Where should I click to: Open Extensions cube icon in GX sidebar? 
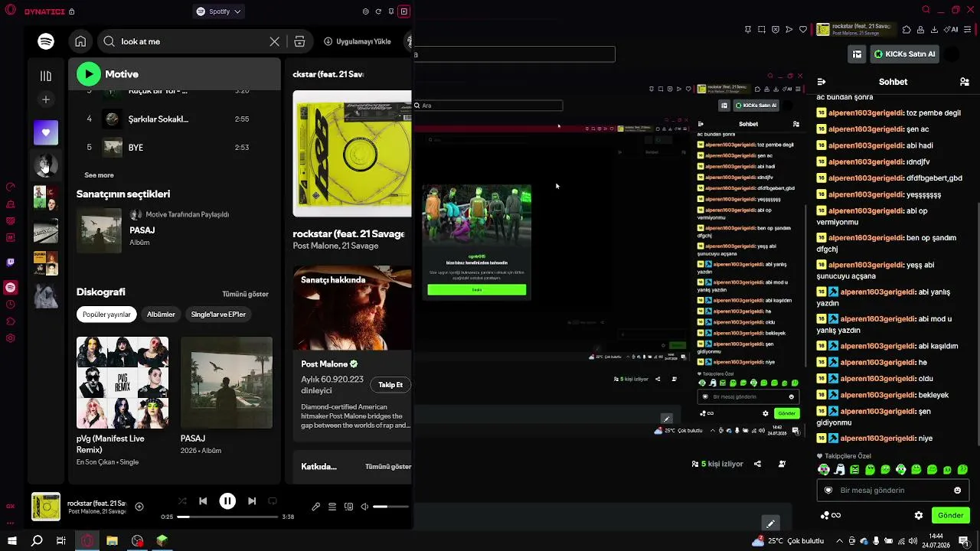coord(10,321)
